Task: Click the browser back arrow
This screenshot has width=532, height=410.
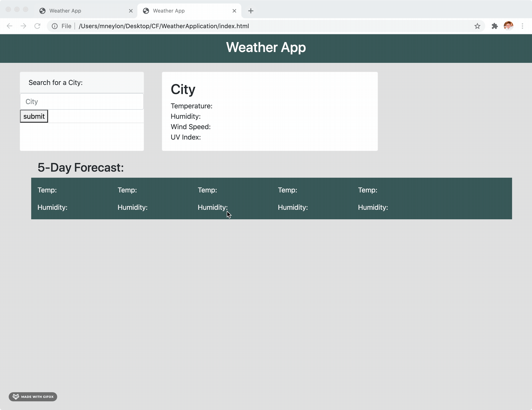Action: pos(10,26)
